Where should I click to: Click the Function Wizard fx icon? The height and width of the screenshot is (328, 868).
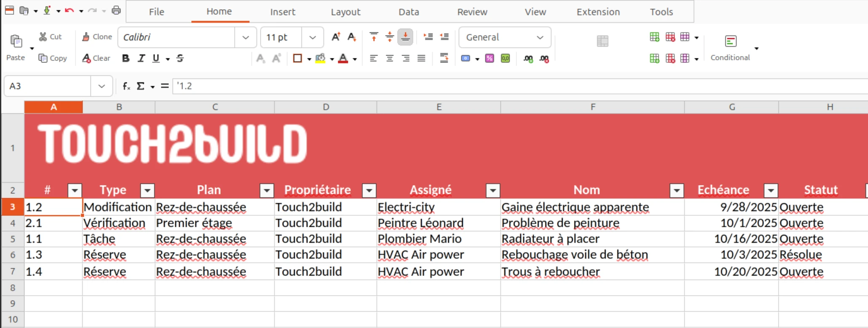tap(126, 86)
